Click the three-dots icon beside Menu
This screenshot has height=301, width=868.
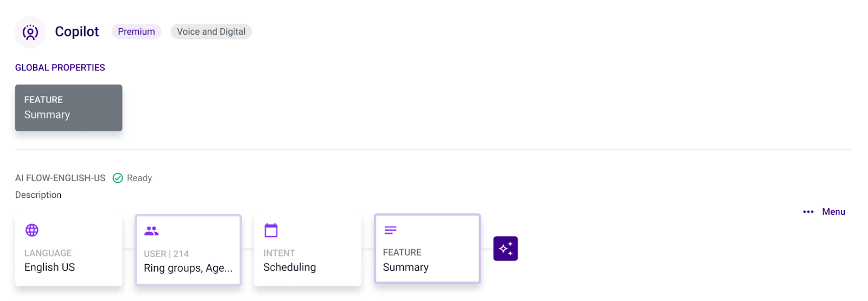(x=808, y=212)
